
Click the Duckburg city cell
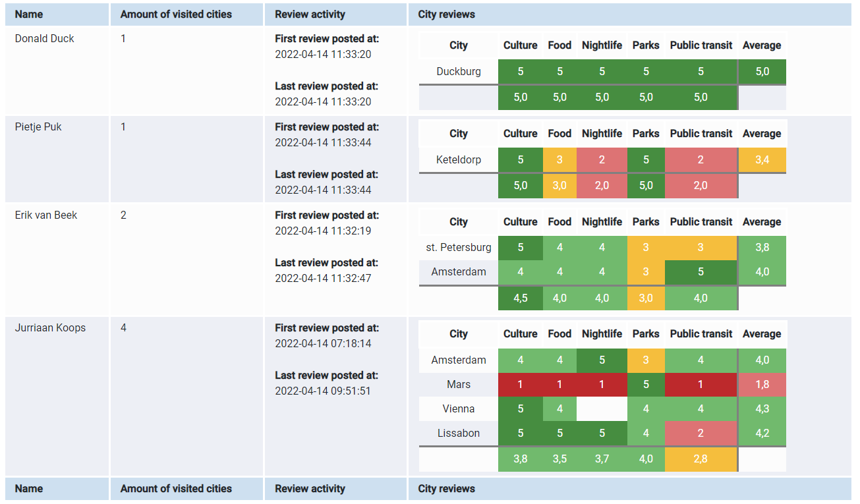[x=459, y=72]
